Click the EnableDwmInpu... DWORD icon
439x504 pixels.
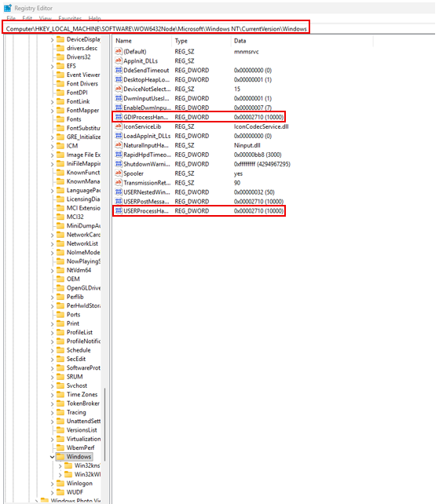tap(119, 108)
